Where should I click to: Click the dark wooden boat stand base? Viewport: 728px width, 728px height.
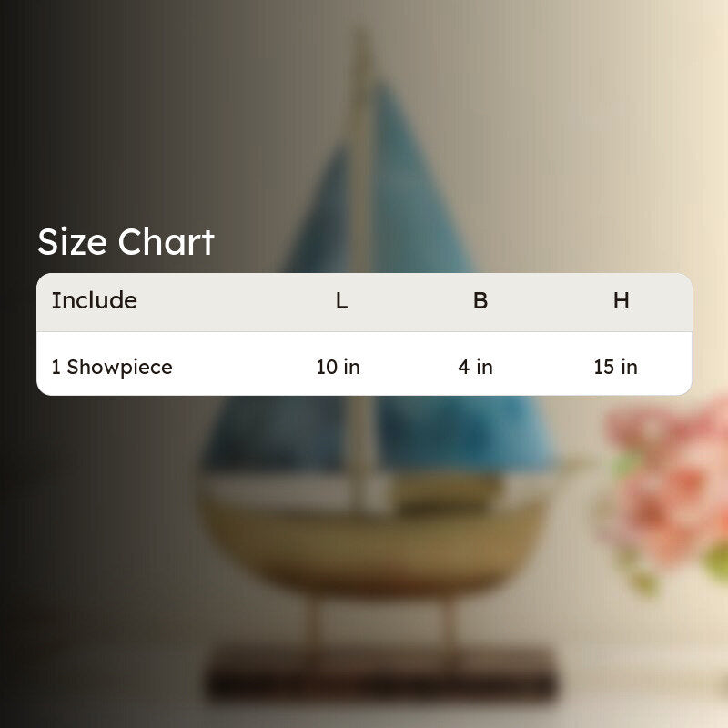click(x=380, y=673)
